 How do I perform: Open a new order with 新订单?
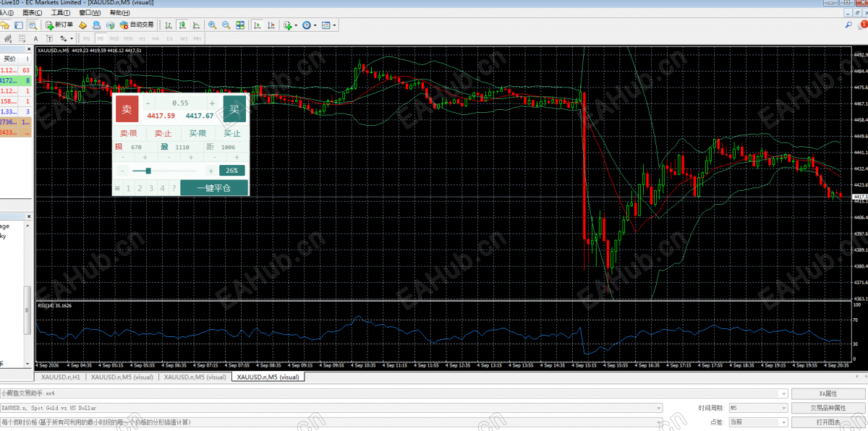coord(59,25)
